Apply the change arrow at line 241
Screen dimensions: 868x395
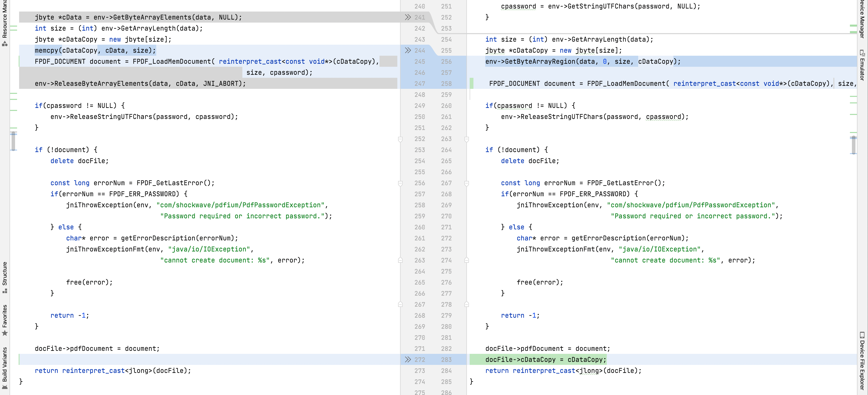408,17
